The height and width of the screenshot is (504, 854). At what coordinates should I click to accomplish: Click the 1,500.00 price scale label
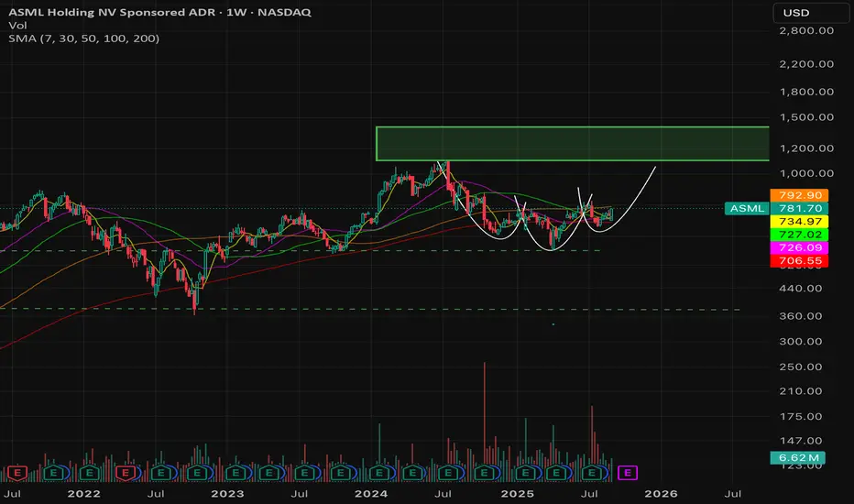(806, 116)
